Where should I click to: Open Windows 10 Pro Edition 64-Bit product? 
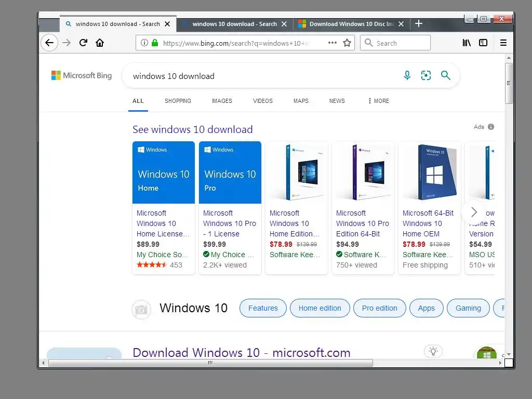(362, 223)
